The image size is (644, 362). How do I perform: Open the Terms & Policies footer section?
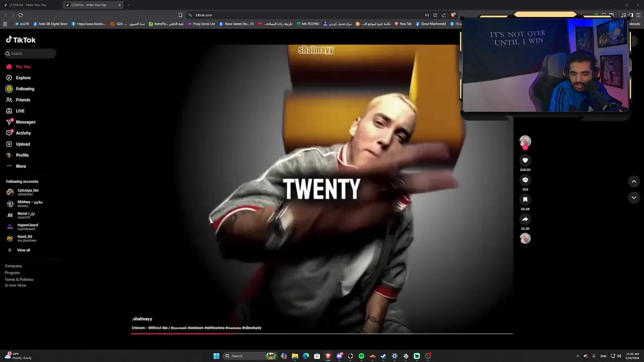pos(19,279)
